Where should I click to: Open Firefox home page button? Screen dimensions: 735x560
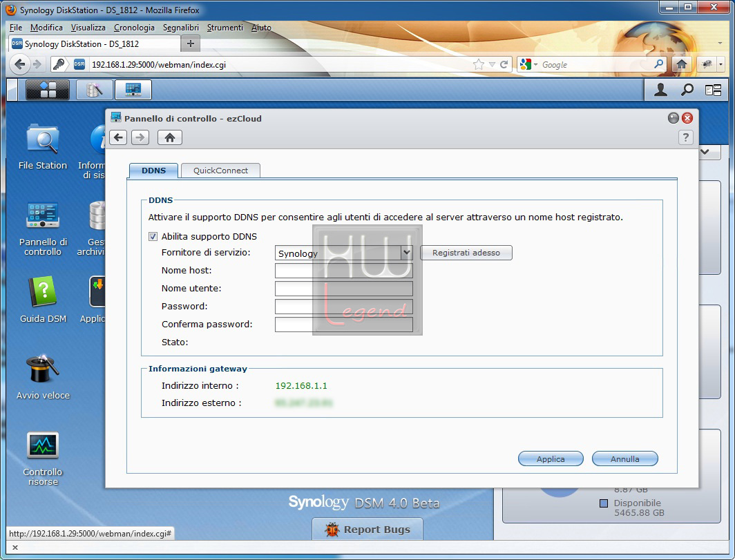pyautogui.click(x=682, y=65)
